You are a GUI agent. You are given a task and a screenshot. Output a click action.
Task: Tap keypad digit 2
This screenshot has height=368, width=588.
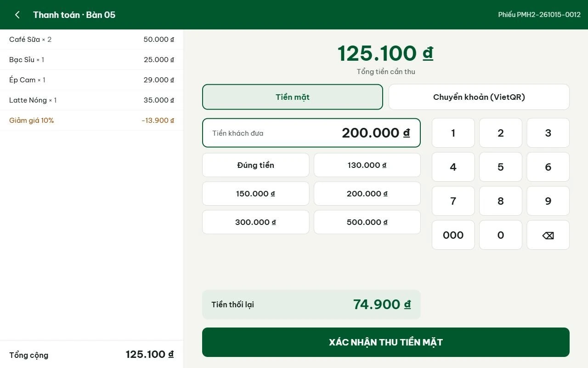click(x=501, y=133)
